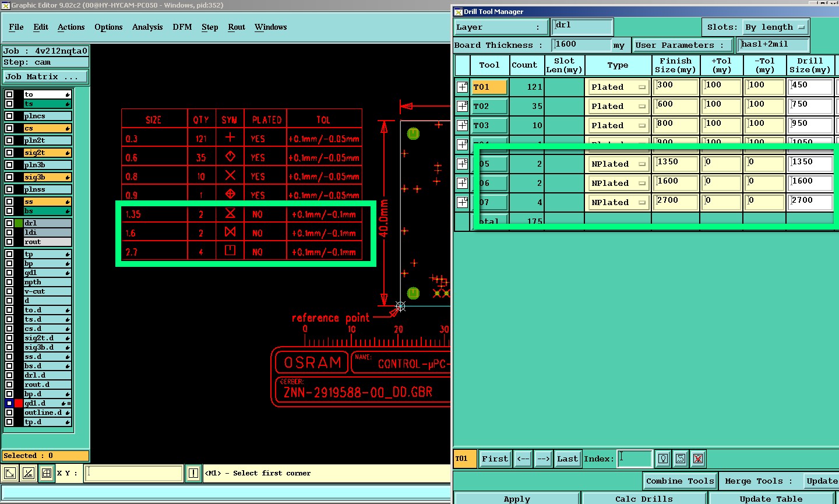Open the Rout menu
Viewport: 839px width, 504px height.
pos(237,27)
